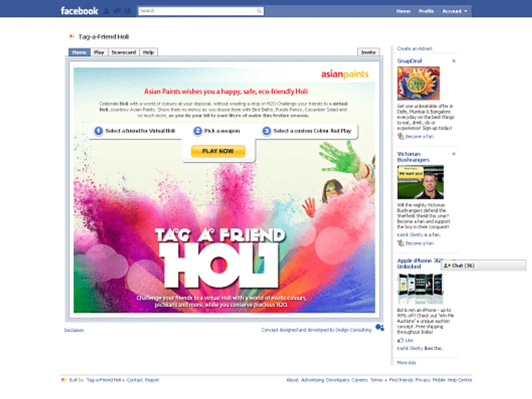Open notifications globe icon in header
The width and height of the screenshot is (532, 399).
128,11
